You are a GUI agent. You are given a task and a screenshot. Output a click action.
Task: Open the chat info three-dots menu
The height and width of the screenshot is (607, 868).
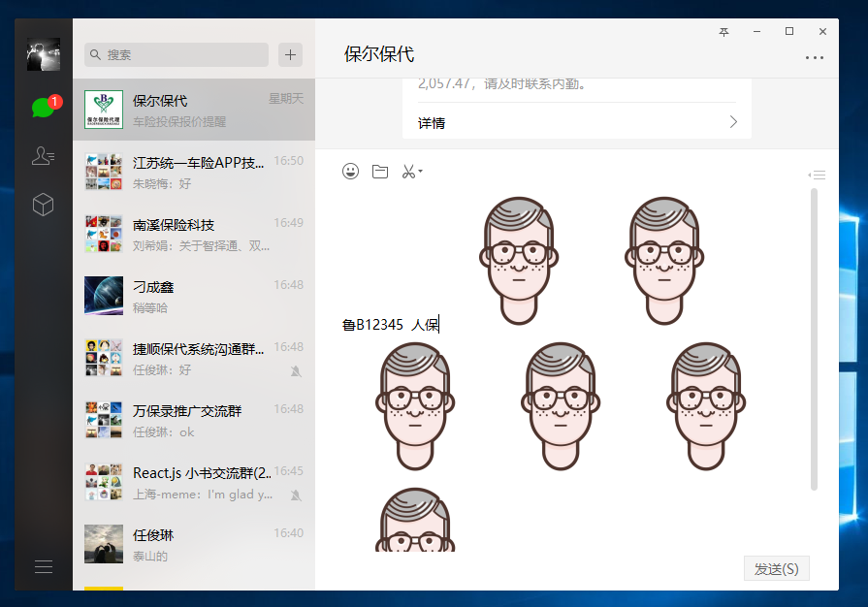tap(815, 57)
